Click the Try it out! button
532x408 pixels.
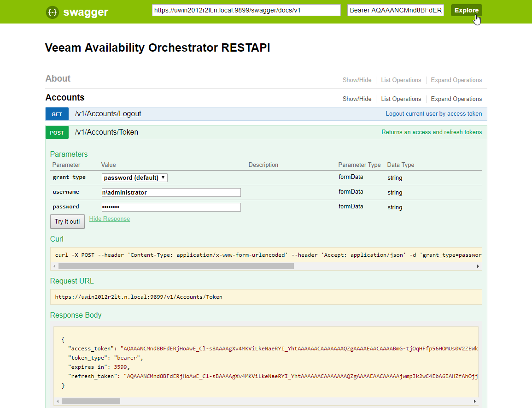tap(67, 221)
